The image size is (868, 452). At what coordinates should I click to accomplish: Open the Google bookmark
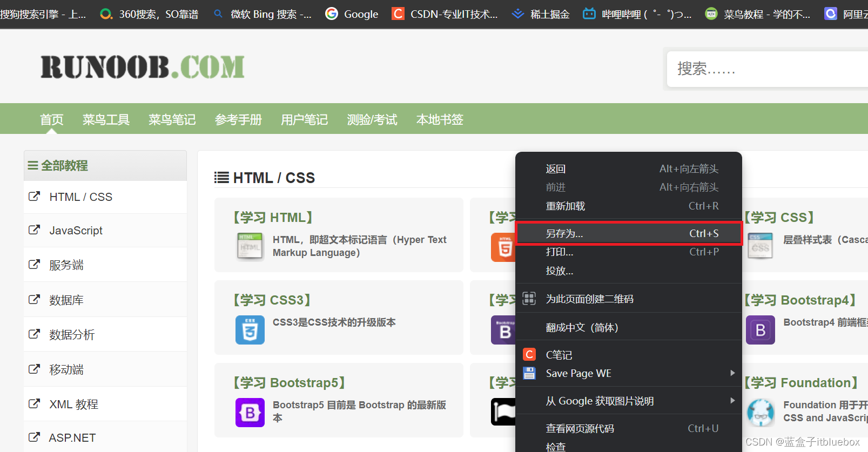pyautogui.click(x=352, y=14)
